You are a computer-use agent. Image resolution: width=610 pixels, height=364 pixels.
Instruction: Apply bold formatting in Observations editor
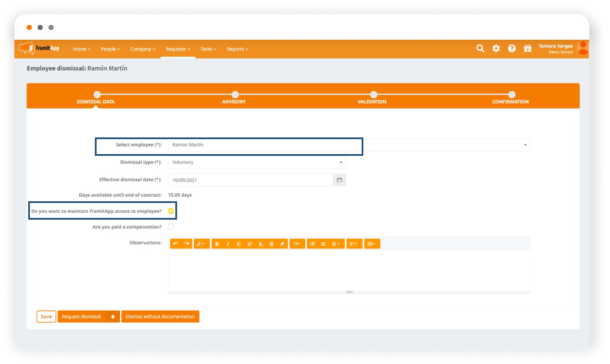coord(217,244)
